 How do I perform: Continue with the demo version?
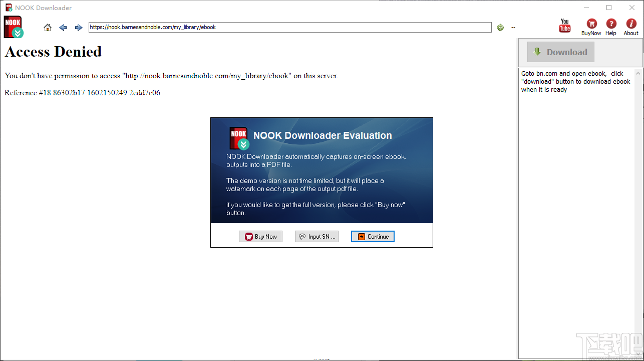373,237
